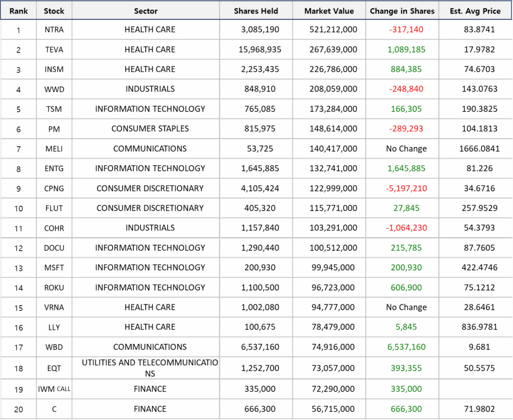Click the avg price 1666.0841
This screenshot has height=420, width=513.
click(479, 149)
